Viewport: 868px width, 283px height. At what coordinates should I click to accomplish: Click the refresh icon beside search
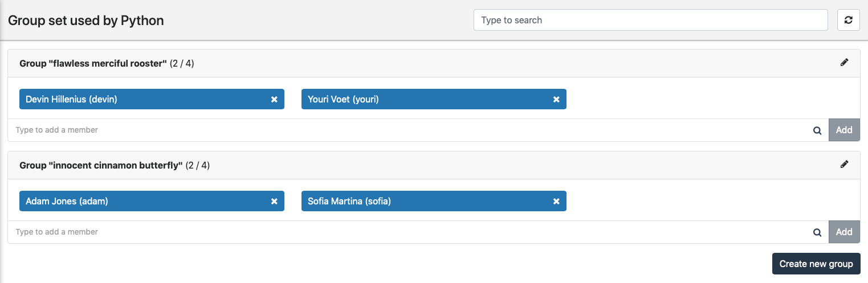[848, 20]
